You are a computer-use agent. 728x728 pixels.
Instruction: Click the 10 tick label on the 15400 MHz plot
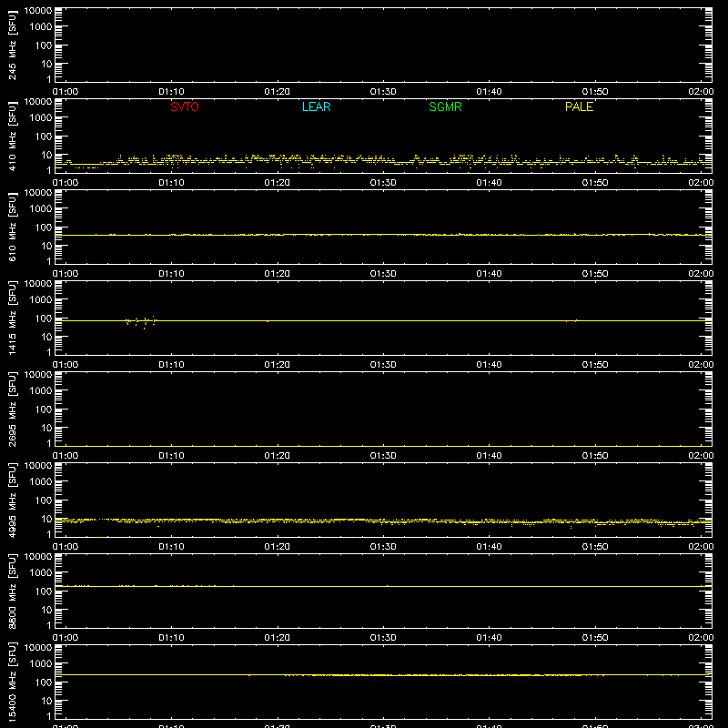(x=46, y=701)
